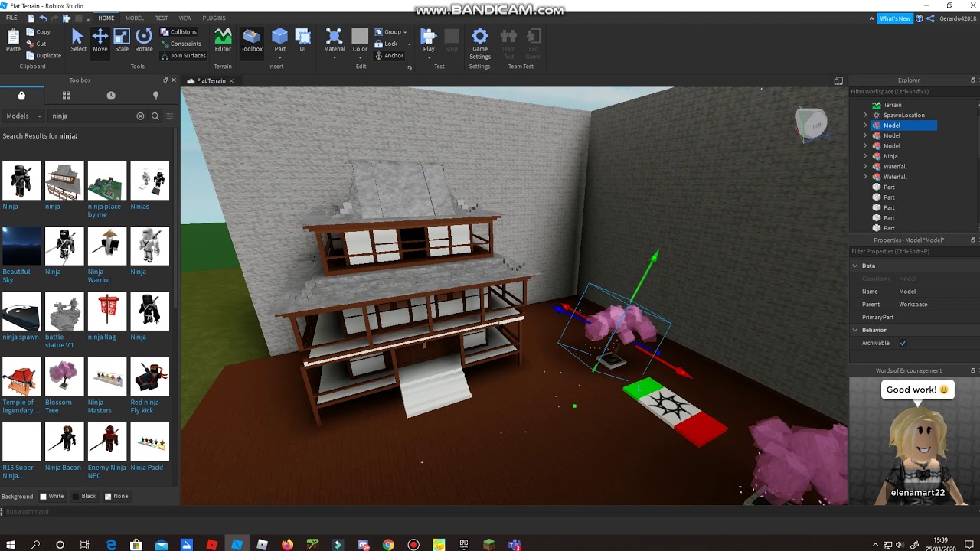Toggle Lock in Edit group
The height and width of the screenshot is (551, 980).
pos(386,44)
